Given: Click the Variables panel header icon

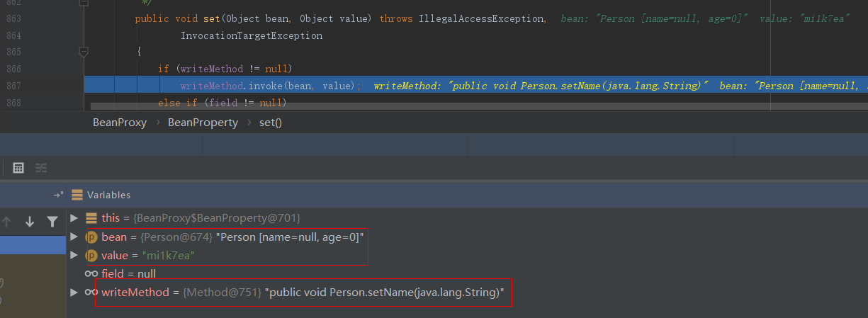Looking at the screenshot, I should tap(77, 195).
